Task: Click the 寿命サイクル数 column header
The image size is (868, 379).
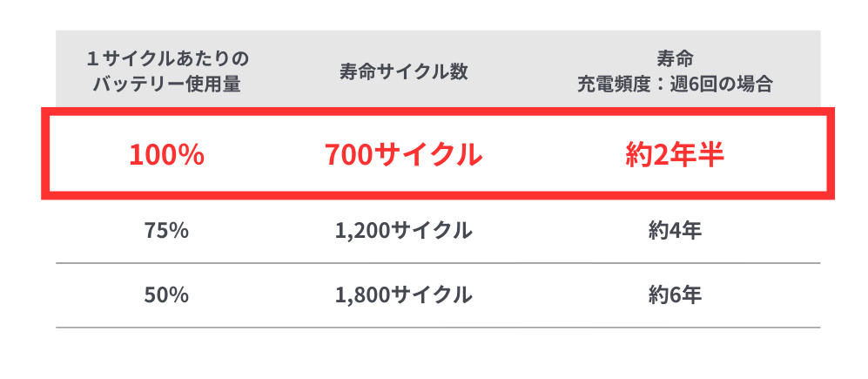Action: coord(403,71)
